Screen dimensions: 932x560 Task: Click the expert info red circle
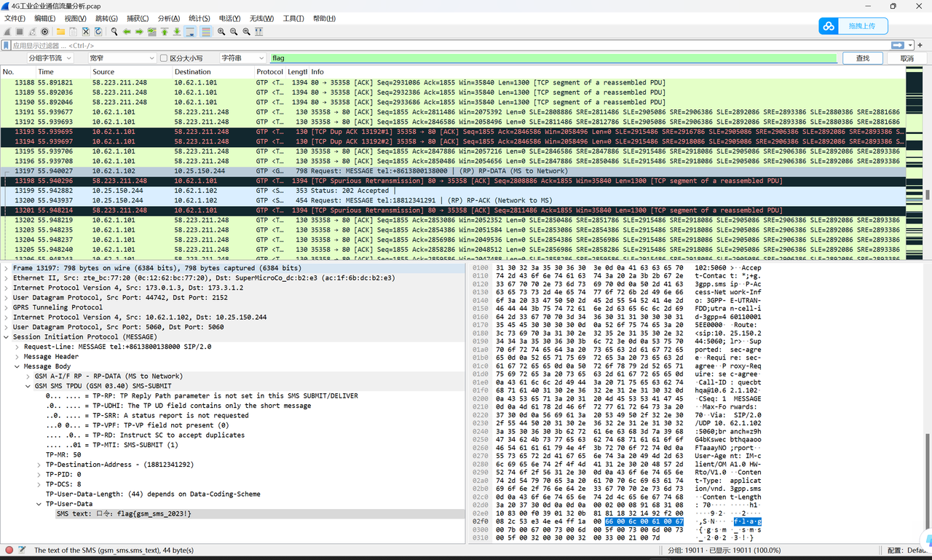coord(9,550)
